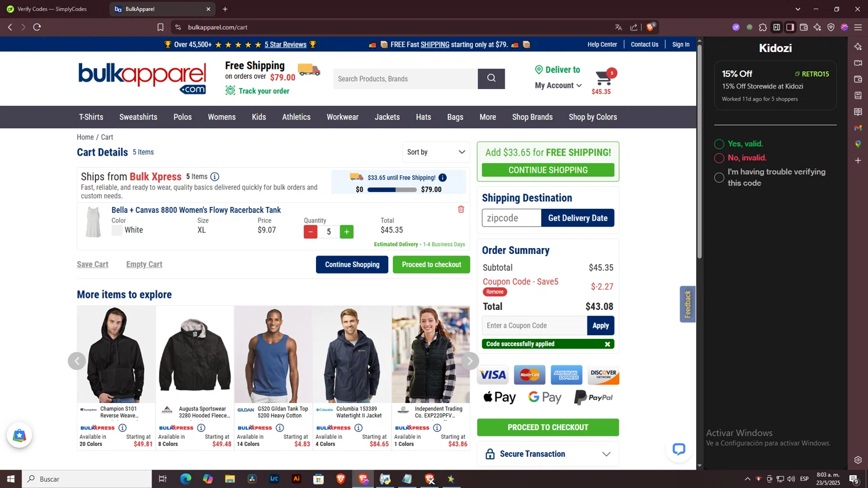Image resolution: width=868 pixels, height=488 pixels.
Task: Open sidebar settings gear icon
Action: coord(858,460)
